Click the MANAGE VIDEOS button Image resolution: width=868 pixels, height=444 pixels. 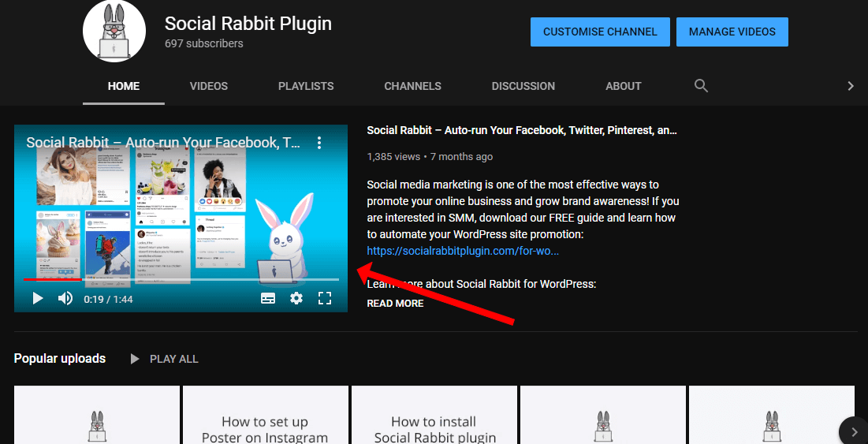tap(732, 32)
